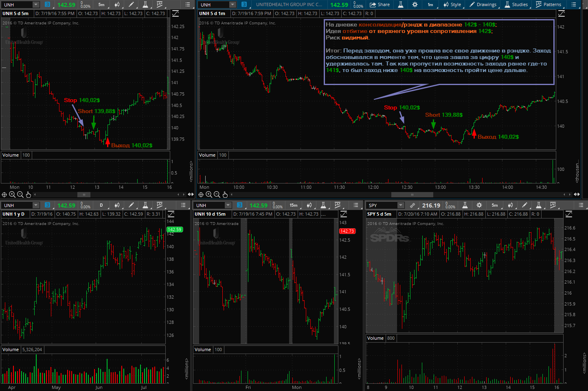This screenshot has height=391, width=588.
Task: Click the 142.59 price bubble on daily chart axis
Action: [x=174, y=229]
